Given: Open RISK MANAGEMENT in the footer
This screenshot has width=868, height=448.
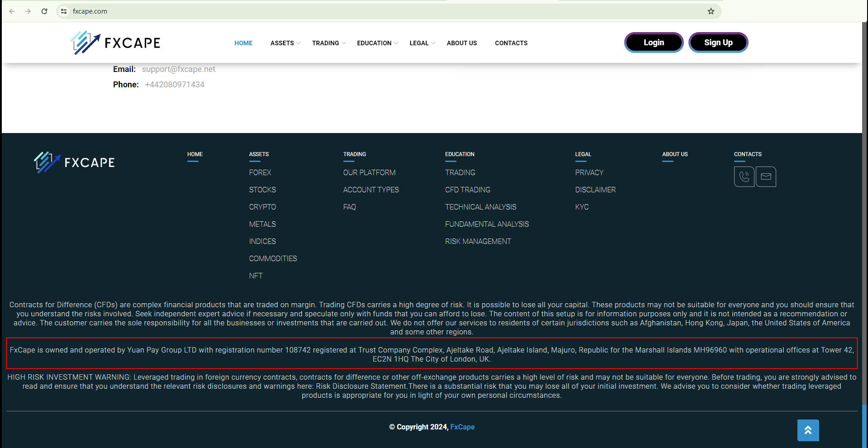Looking at the screenshot, I should point(478,241).
